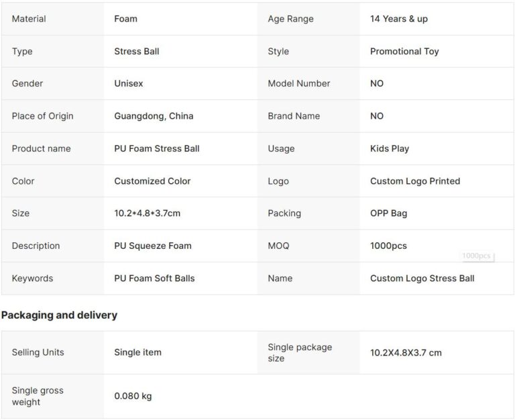Select 'Guangdong, China' place of origin
The image size is (515, 420).
[154, 116]
